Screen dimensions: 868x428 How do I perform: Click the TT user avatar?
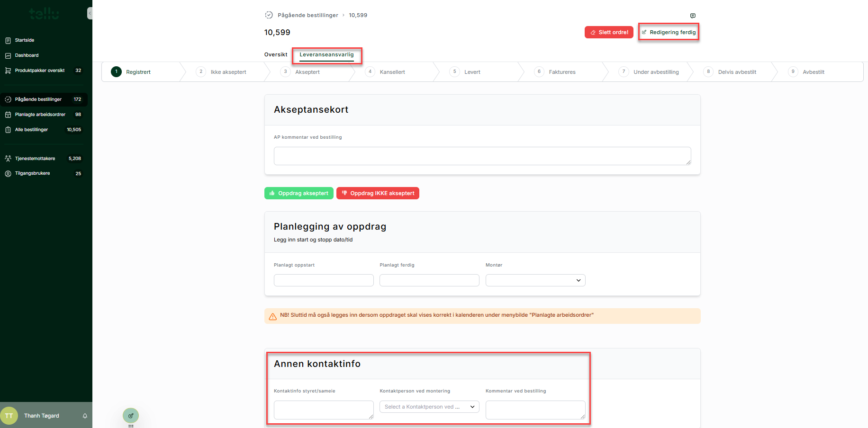click(9, 416)
